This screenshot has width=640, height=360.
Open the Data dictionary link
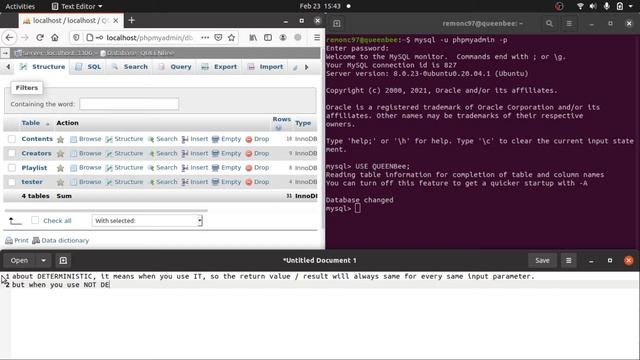click(61, 240)
